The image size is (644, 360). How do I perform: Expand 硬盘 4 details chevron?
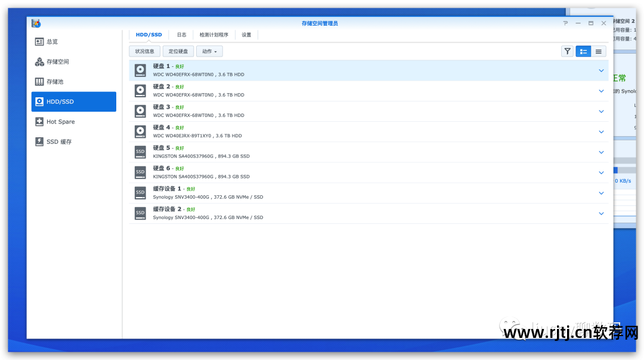pos(601,132)
